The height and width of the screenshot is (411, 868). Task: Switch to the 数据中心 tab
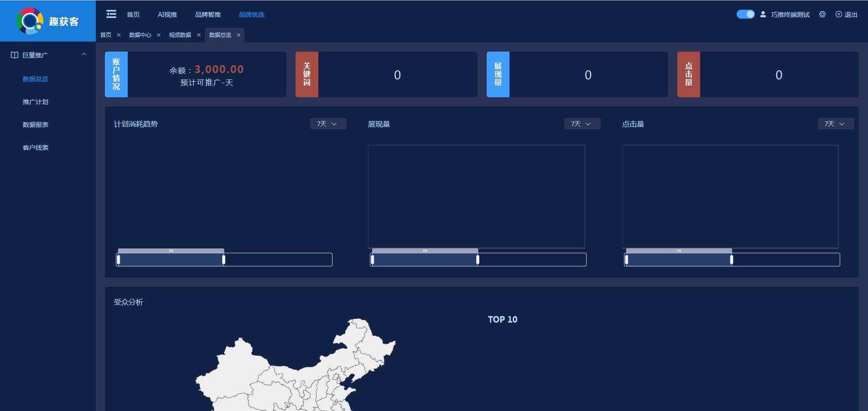(140, 35)
